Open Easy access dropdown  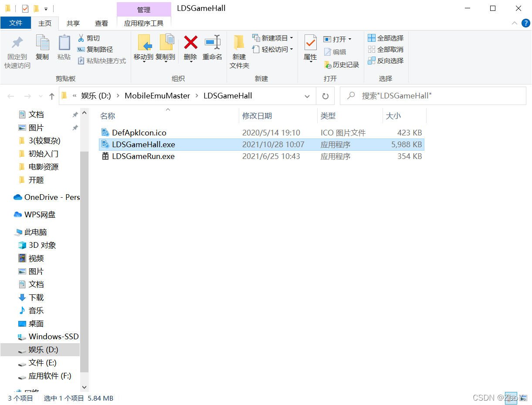point(273,50)
